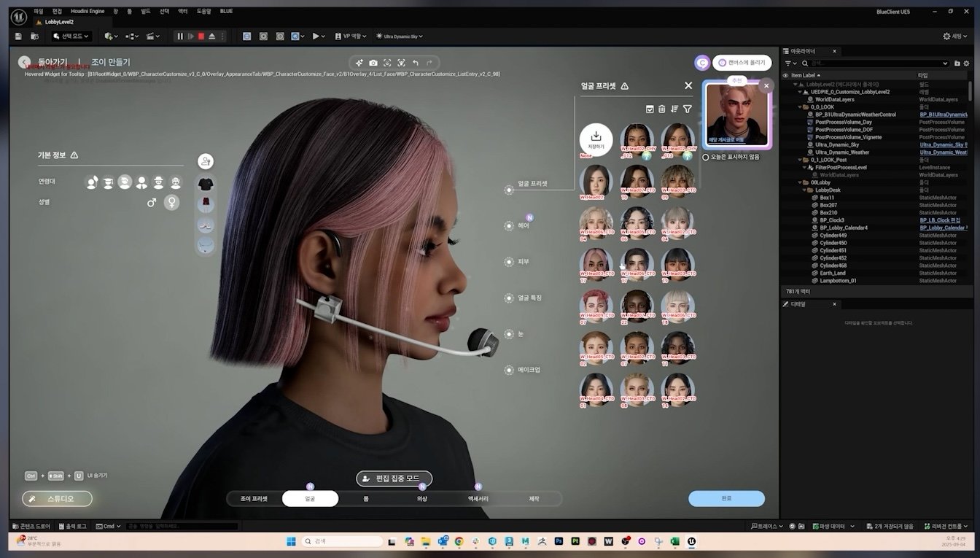Click the camera screenshot icon in viewport toolbar
980x558 pixels.
(373, 63)
